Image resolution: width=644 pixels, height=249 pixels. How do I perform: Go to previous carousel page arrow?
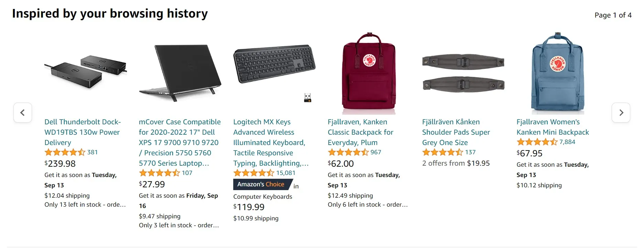click(x=23, y=113)
